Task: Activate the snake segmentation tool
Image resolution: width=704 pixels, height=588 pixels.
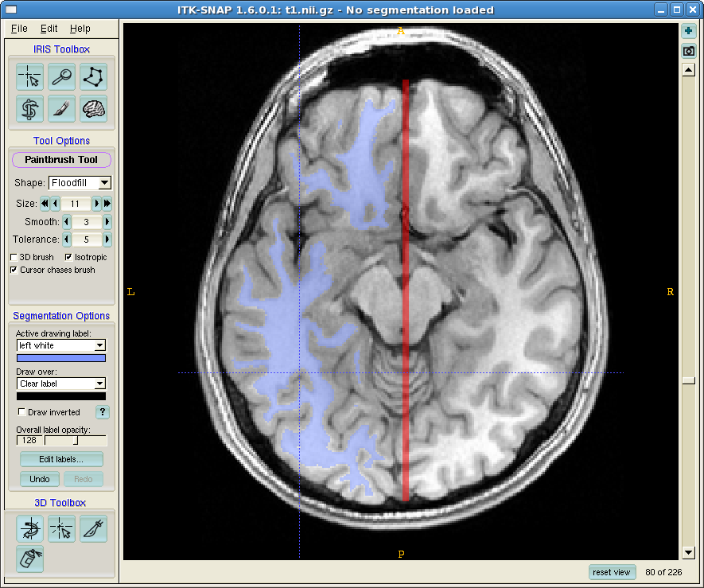Action: pos(30,109)
